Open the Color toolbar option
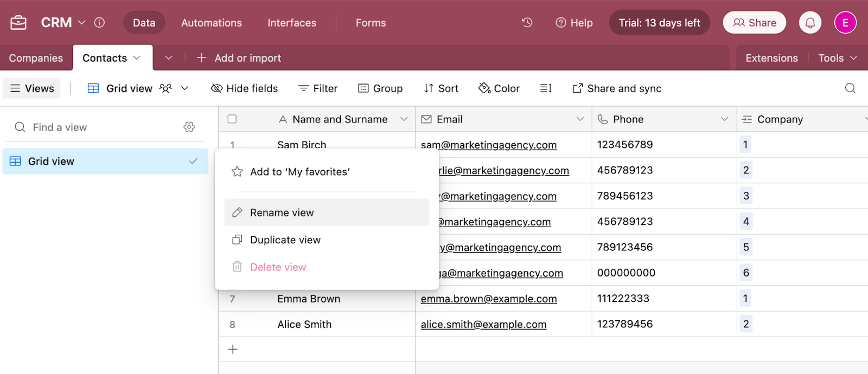868x374 pixels. (x=499, y=88)
